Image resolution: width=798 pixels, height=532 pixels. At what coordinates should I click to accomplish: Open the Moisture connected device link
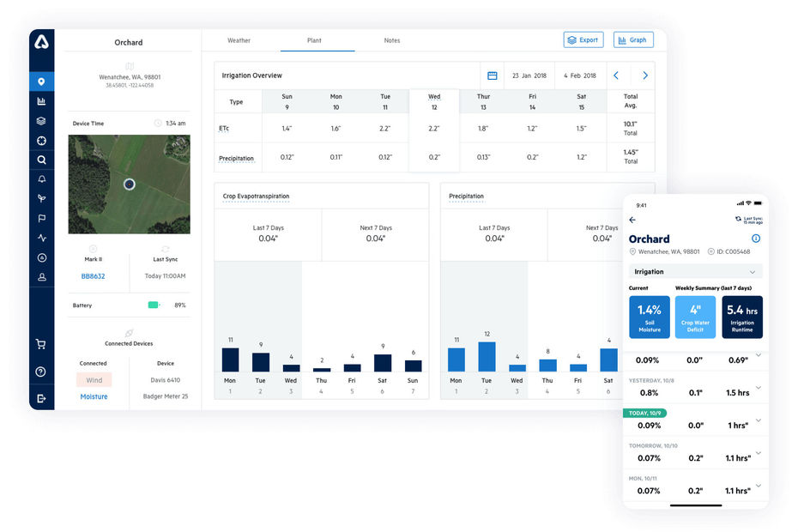[94, 396]
